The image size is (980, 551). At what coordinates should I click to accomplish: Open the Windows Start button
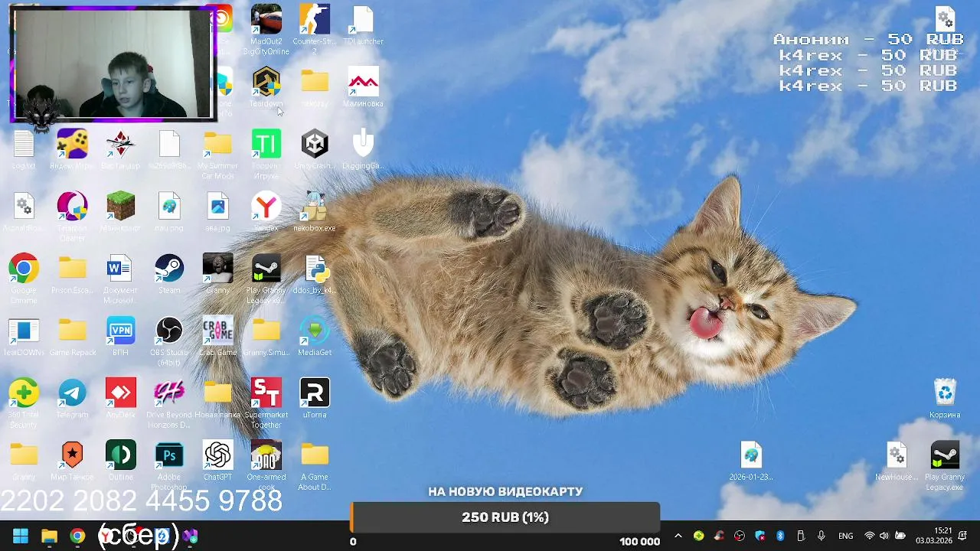21,536
